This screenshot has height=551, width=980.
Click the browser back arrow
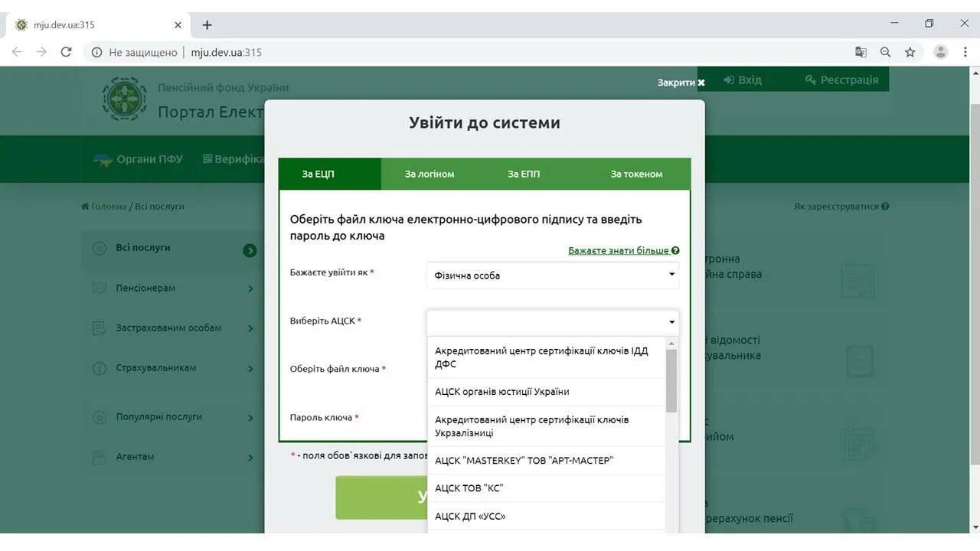click(17, 52)
